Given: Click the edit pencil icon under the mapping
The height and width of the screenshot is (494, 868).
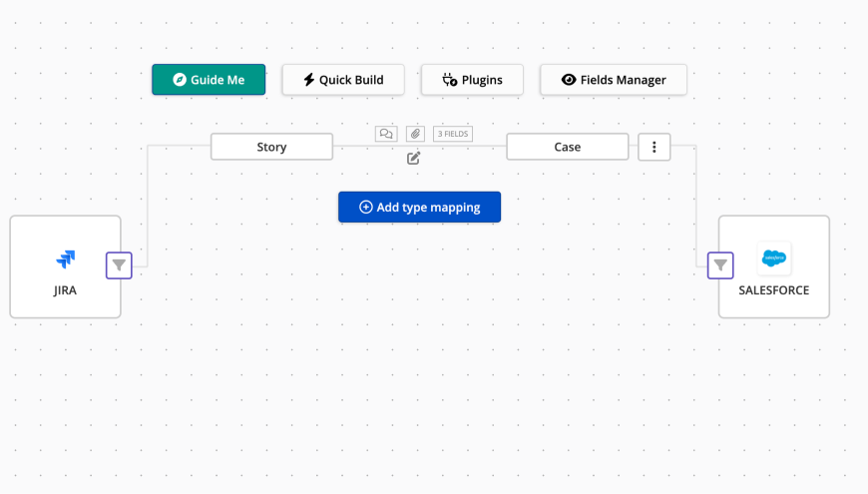Looking at the screenshot, I should click(x=414, y=158).
